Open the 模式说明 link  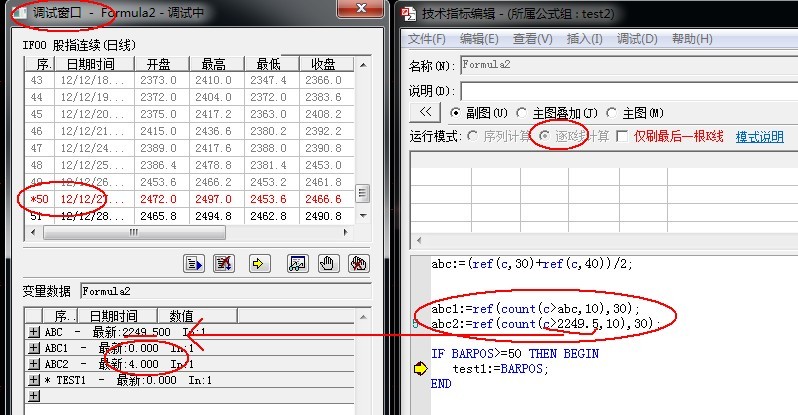759,136
